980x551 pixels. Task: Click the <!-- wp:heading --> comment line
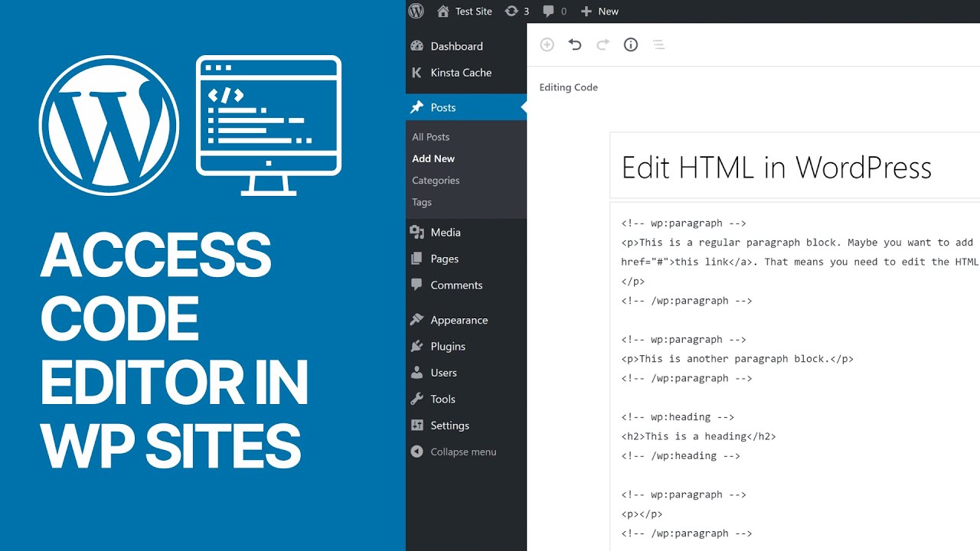(678, 417)
